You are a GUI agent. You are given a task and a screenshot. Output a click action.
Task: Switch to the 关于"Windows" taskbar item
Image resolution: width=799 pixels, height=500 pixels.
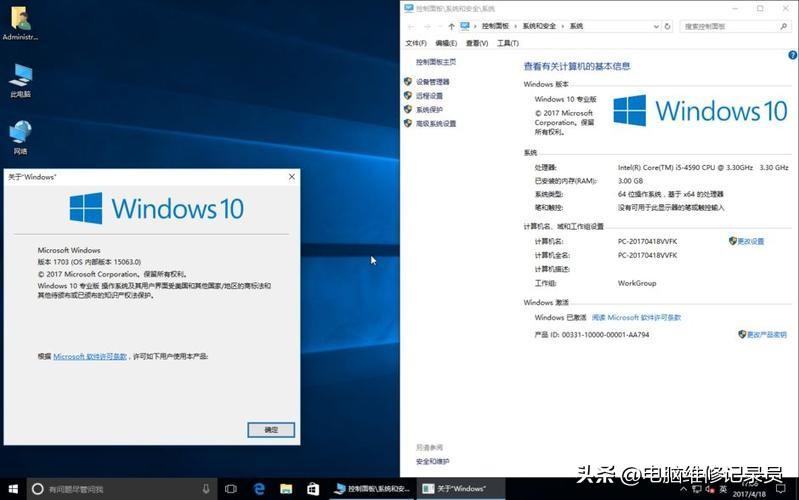461,489
